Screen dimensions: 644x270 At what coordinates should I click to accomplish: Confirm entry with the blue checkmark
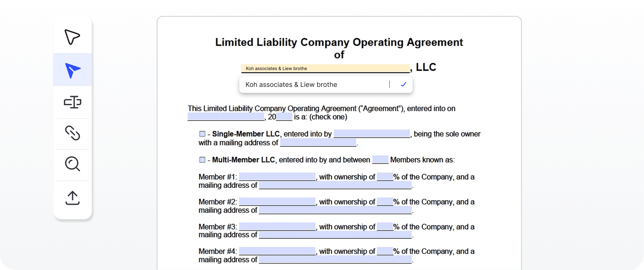coord(403,84)
